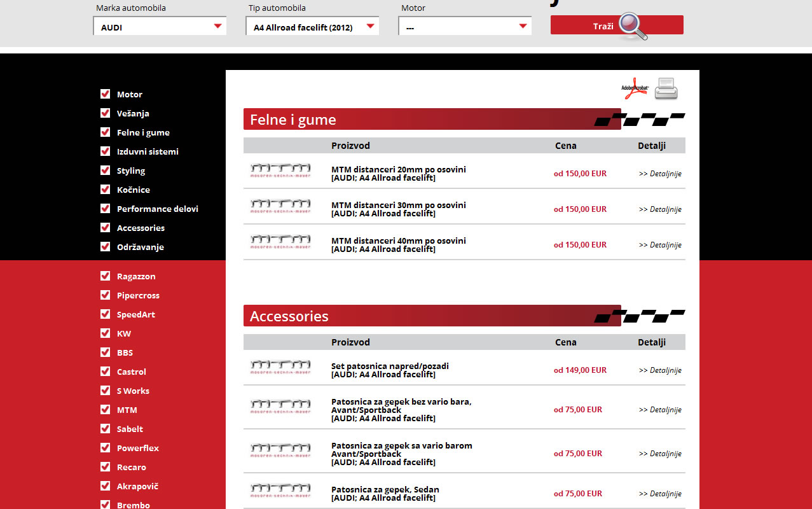Viewport: 812px width, 509px height.
Task: Uncheck the KW brand checkbox
Action: click(x=106, y=333)
